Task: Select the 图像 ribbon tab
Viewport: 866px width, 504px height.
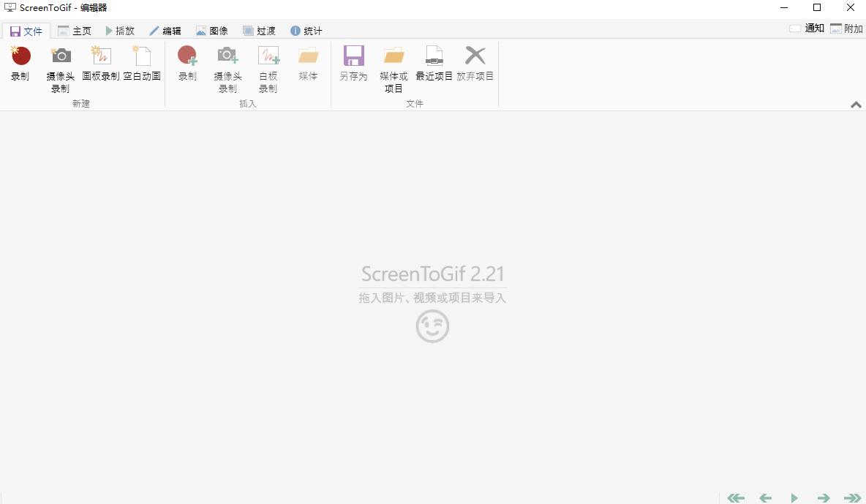Action: tap(212, 31)
